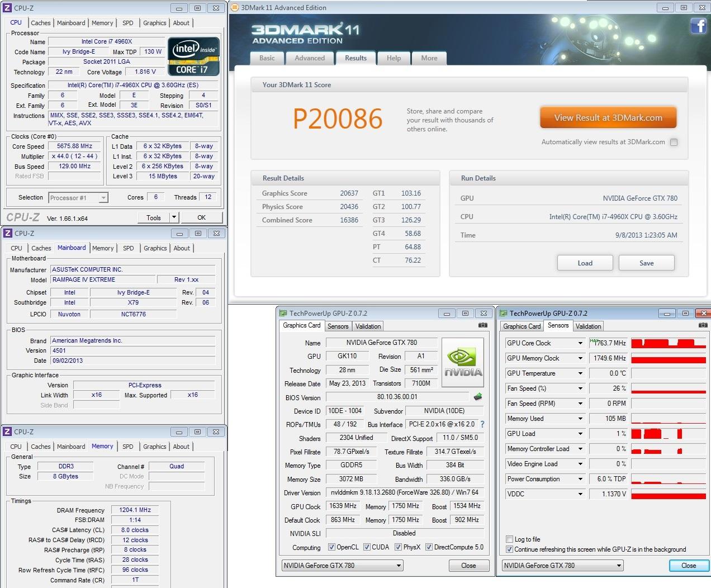Select Caches tab in top CPU-Z window
Image resolution: width=711 pixels, height=588 pixels.
[41, 23]
